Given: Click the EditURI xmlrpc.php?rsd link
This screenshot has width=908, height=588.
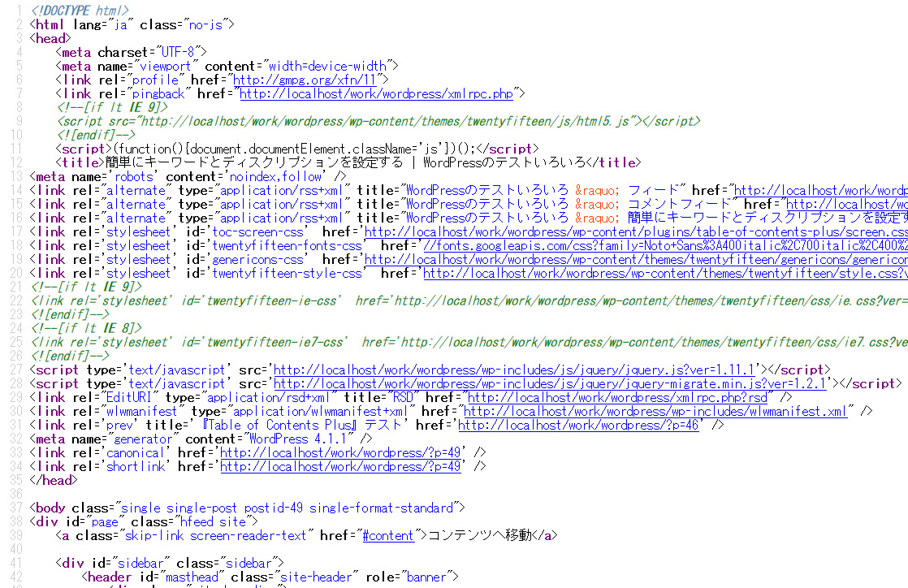Looking at the screenshot, I should point(617,397).
